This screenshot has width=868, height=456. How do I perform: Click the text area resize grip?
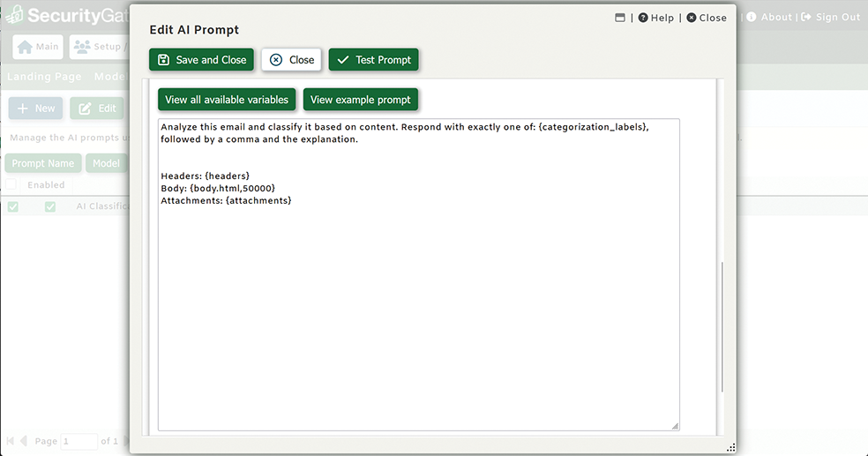pos(675,426)
